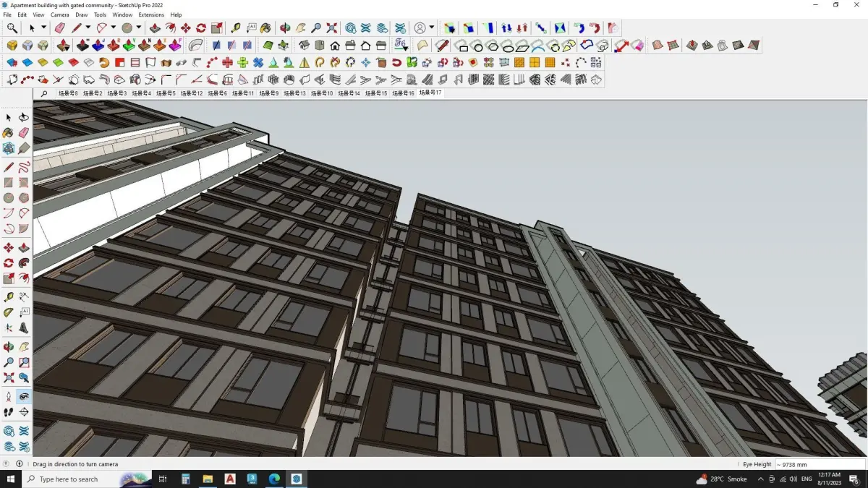Activate the Orbit tool in the top toolbar
This screenshot has width=868, height=488.
click(285, 27)
